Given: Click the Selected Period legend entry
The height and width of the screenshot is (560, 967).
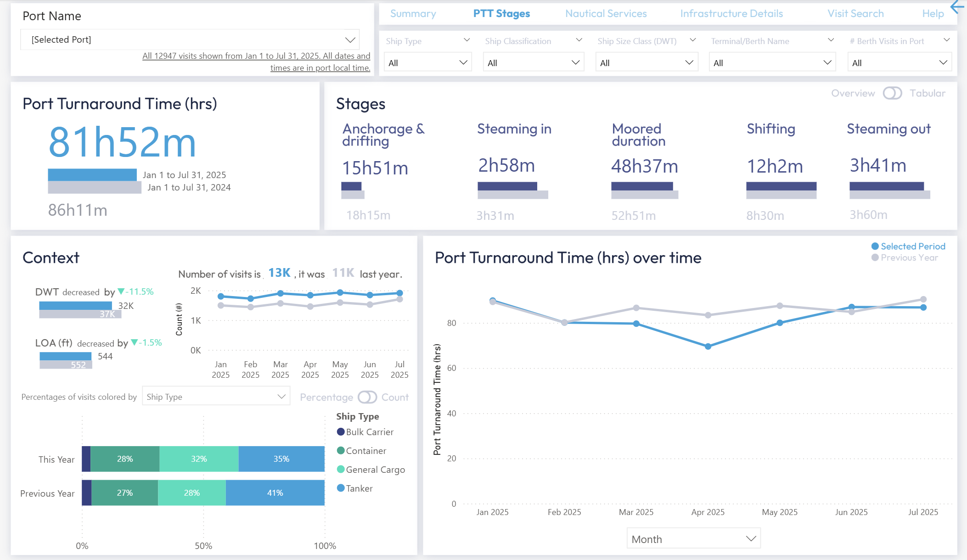Looking at the screenshot, I should pyautogui.click(x=908, y=246).
